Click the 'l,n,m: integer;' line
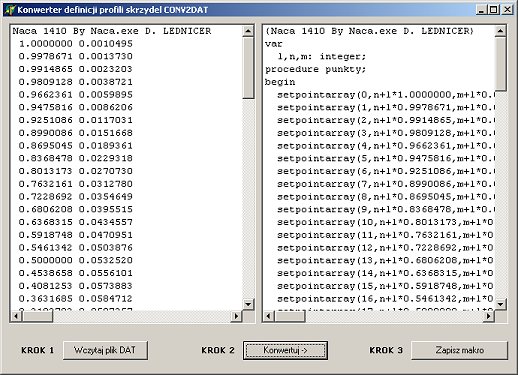Viewport: 518px width, 375px height. click(322, 57)
